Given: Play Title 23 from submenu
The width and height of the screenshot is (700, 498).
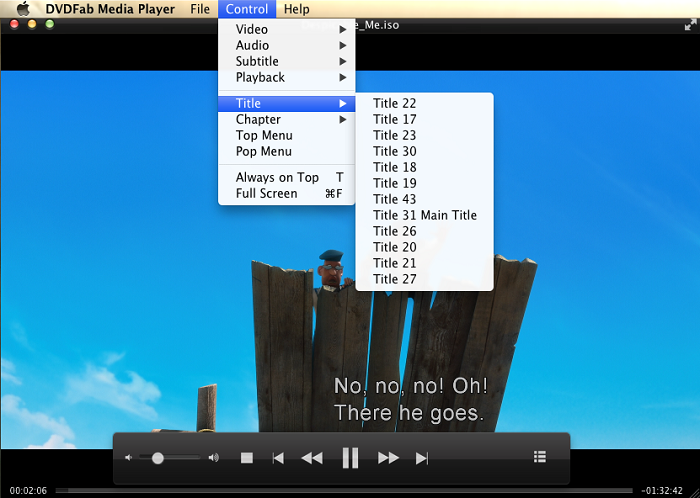Looking at the screenshot, I should 425,135.
